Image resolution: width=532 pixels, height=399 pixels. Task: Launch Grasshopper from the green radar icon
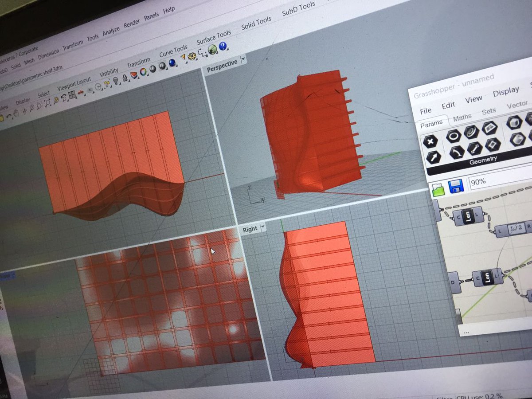212,49
